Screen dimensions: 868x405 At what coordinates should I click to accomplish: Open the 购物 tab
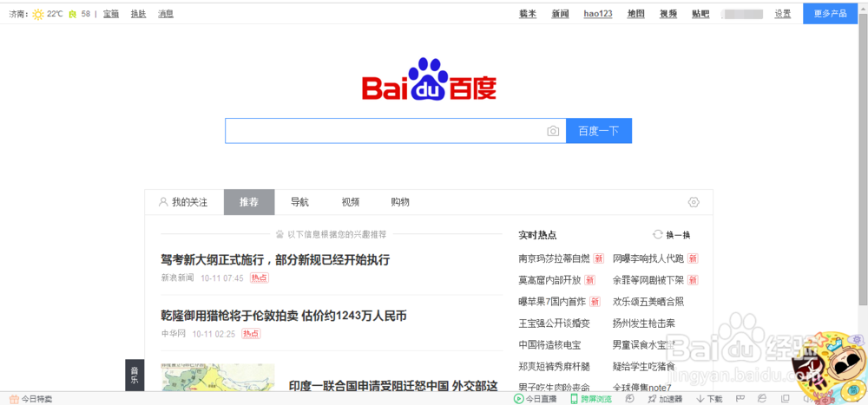pyautogui.click(x=400, y=203)
